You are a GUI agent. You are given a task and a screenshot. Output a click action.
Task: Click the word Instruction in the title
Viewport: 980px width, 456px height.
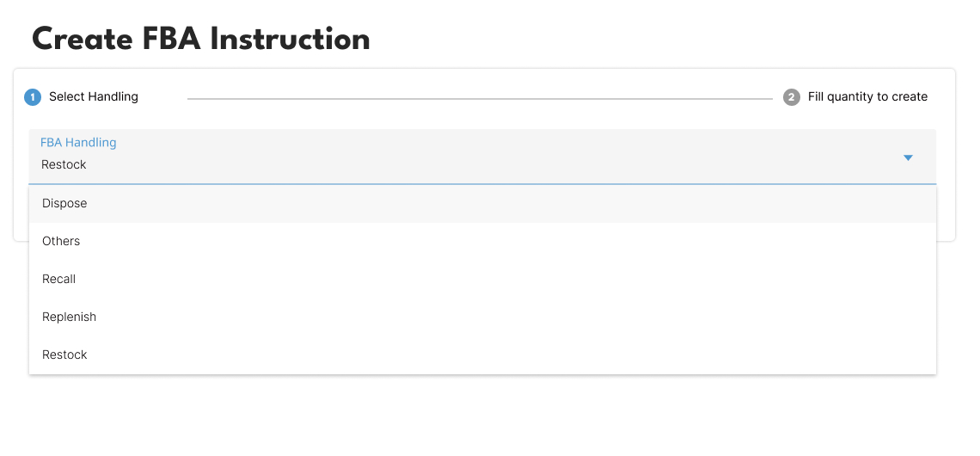(x=291, y=40)
